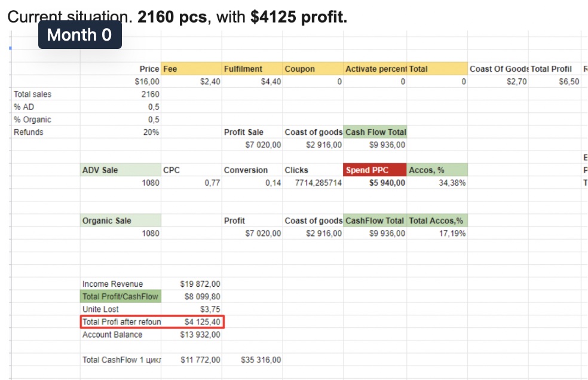The height and width of the screenshot is (380, 588).
Task: Select the Account Balance value $13 932,00
Action: pyautogui.click(x=192, y=335)
